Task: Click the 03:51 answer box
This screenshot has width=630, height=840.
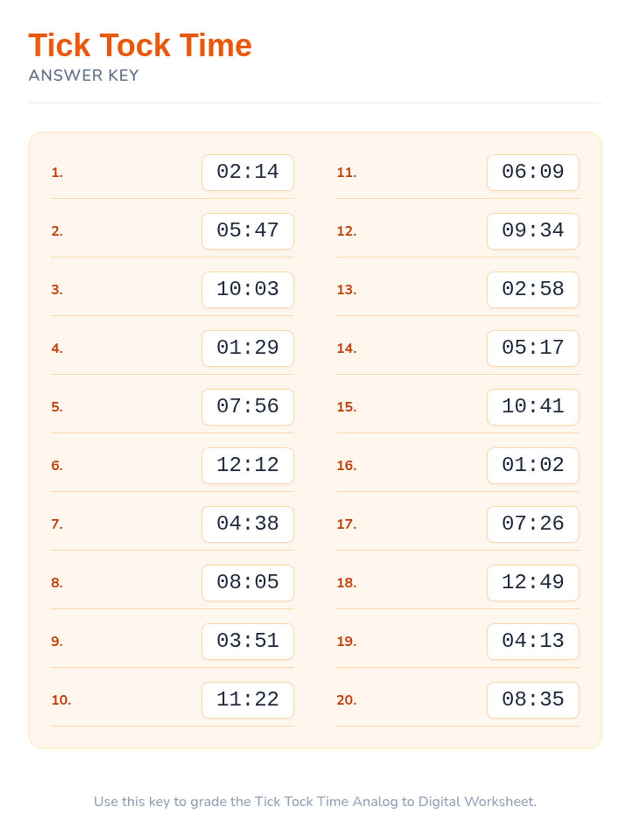Action: tap(248, 642)
